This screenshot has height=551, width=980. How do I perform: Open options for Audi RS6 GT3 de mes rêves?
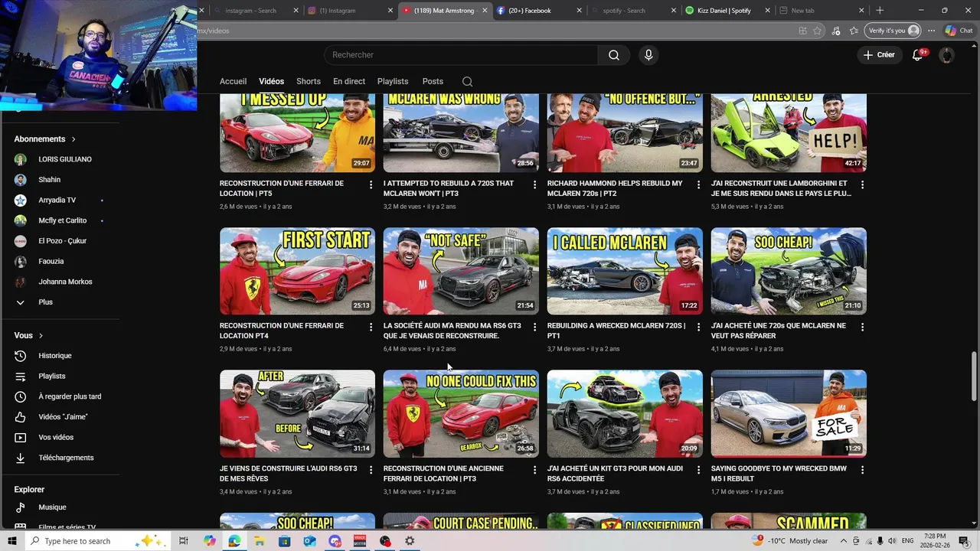tap(371, 469)
